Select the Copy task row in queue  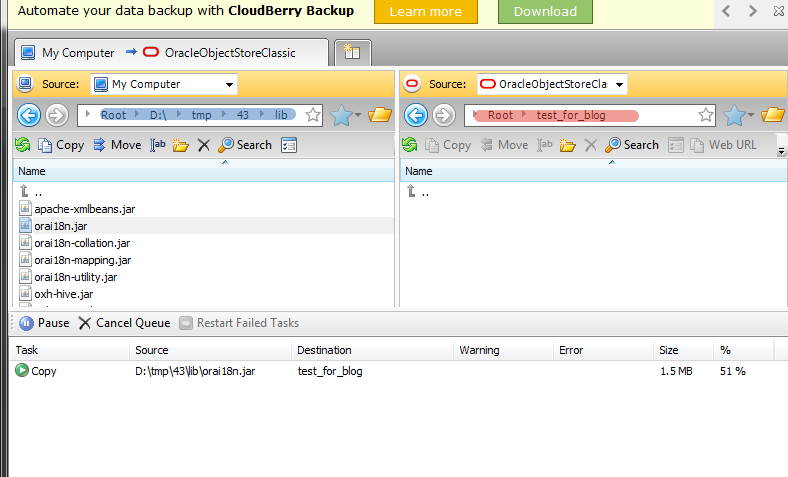click(397, 371)
